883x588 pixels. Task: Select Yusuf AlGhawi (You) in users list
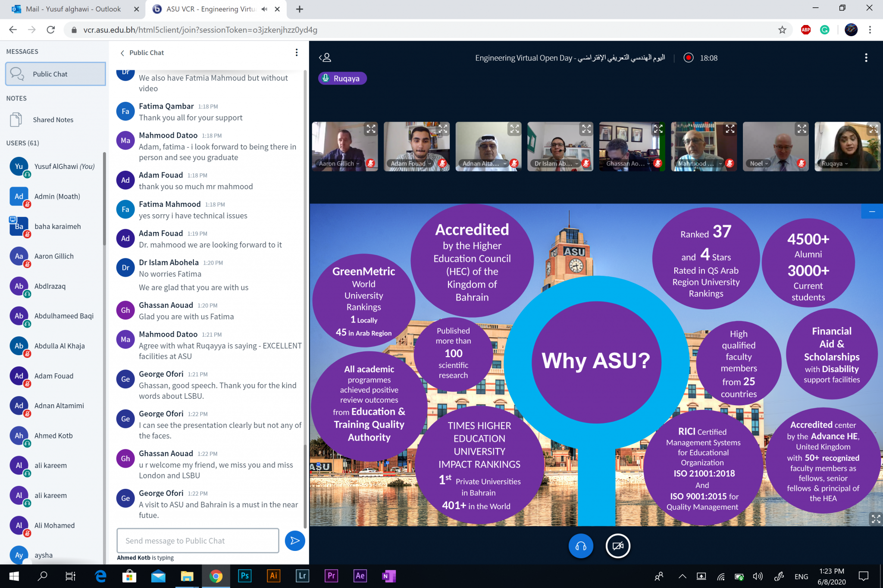(55, 166)
